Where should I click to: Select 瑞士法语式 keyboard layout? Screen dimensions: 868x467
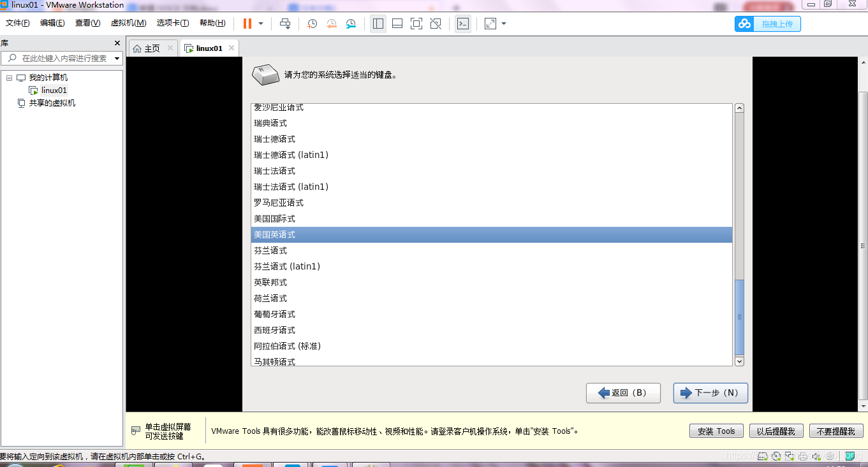pyautogui.click(x=492, y=171)
